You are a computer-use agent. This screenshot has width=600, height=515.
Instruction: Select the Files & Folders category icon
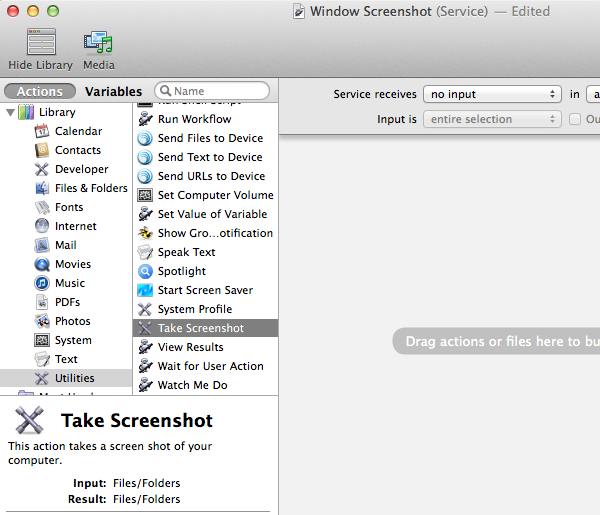point(42,188)
